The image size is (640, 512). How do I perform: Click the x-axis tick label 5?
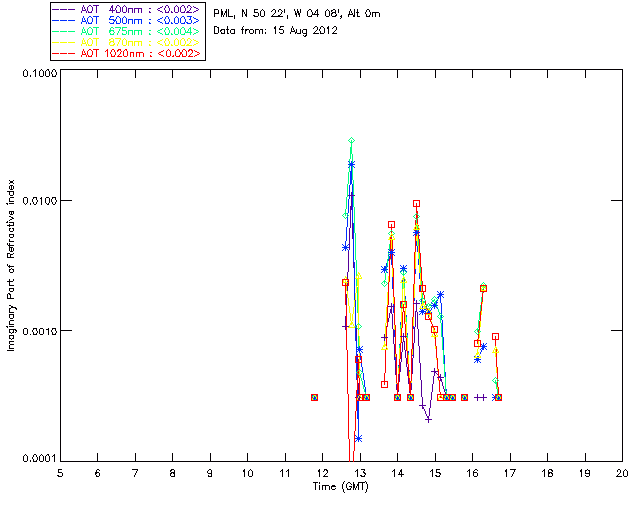coord(60,473)
